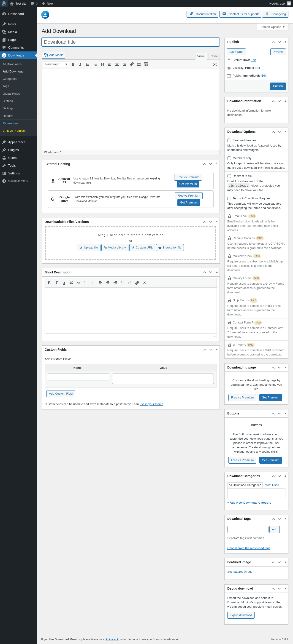Click Add Media button
Image resolution: width=293 pixels, height=644 pixels.
pyautogui.click(x=53, y=55)
